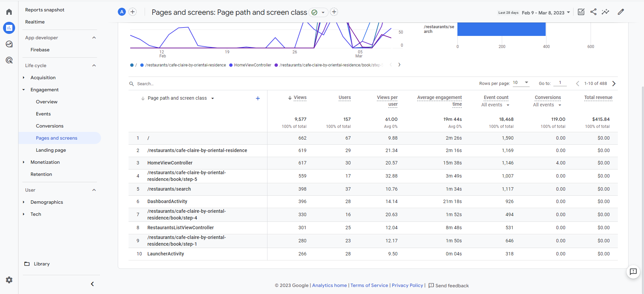Open the Insights sparkline icon
Viewport: 644px width, 294px height.
click(x=605, y=12)
